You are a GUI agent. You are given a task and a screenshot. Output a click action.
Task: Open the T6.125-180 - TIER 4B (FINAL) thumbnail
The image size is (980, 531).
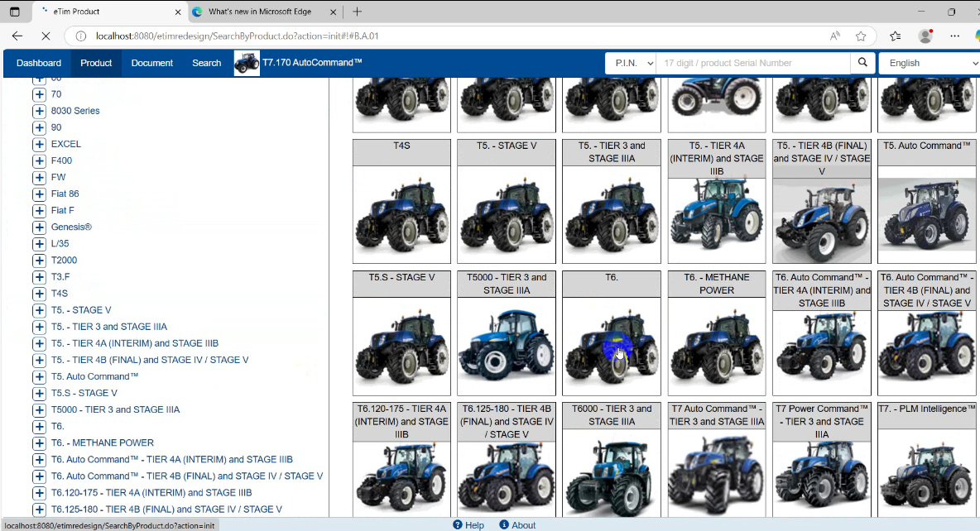[x=507, y=479]
